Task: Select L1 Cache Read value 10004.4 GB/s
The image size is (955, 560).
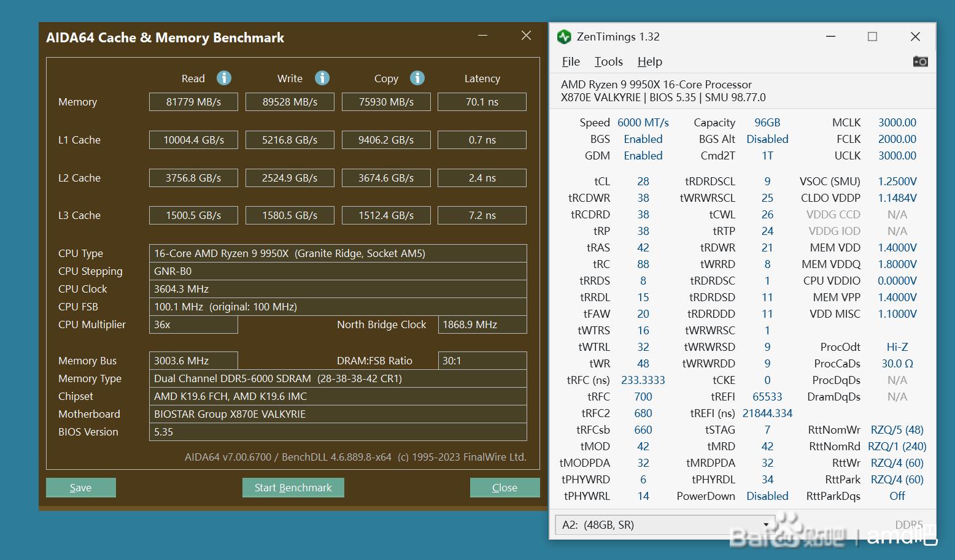Action: coord(193,140)
